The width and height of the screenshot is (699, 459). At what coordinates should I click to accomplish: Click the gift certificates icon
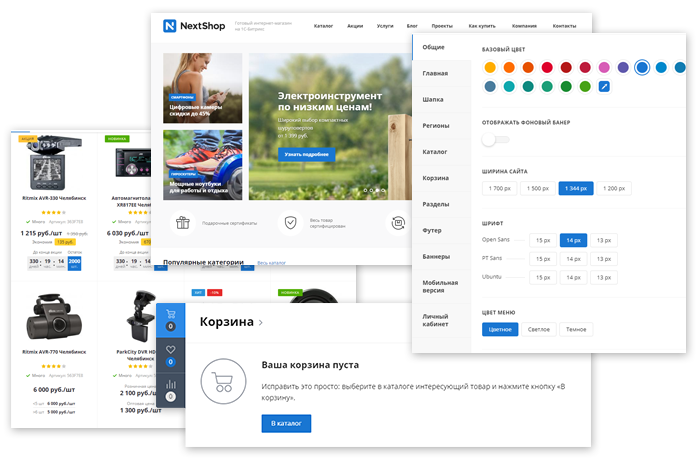[182, 223]
